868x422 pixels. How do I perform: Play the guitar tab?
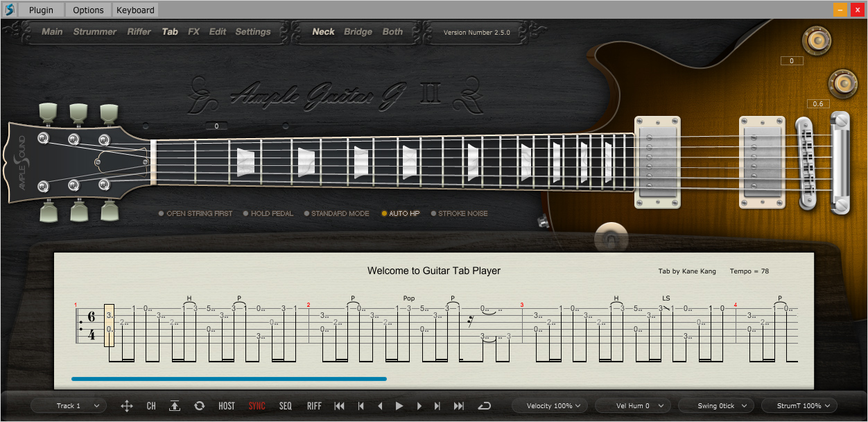click(399, 406)
